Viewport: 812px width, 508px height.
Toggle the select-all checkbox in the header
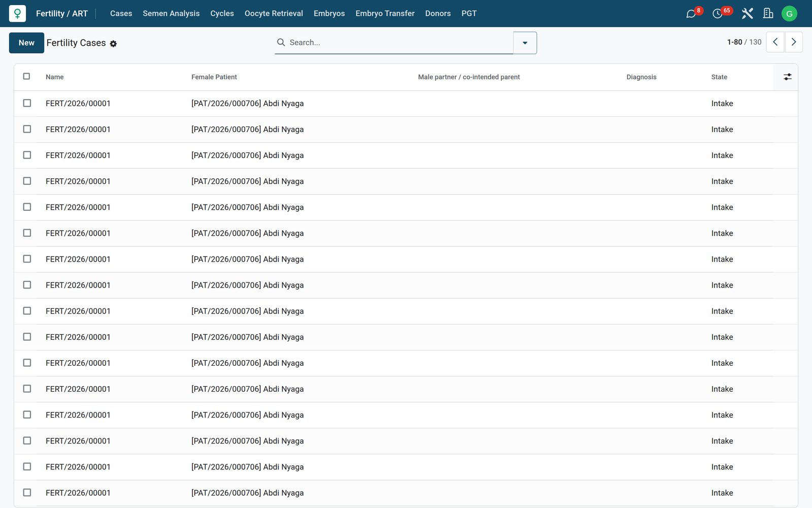point(26,76)
